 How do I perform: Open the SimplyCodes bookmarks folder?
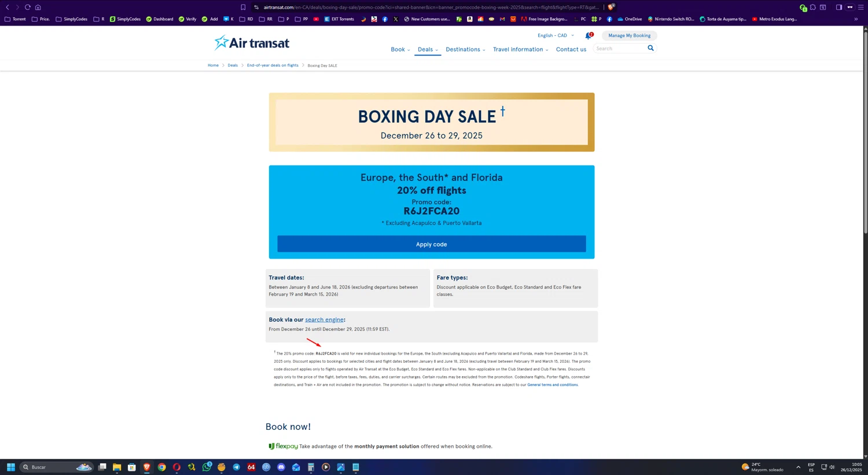pos(71,19)
